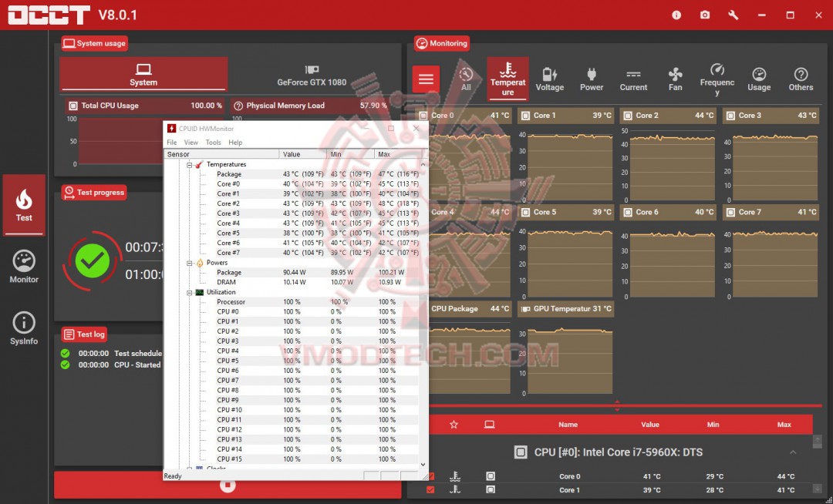Screen dimensions: 833x504
Task: Select the GeForce GTX 1080 tab
Action: coord(312,74)
